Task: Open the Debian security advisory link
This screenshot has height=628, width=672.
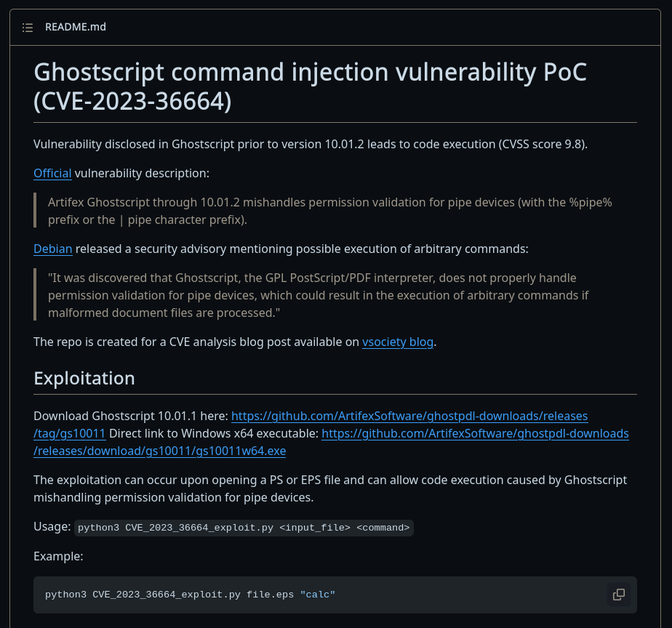Action: click(53, 249)
